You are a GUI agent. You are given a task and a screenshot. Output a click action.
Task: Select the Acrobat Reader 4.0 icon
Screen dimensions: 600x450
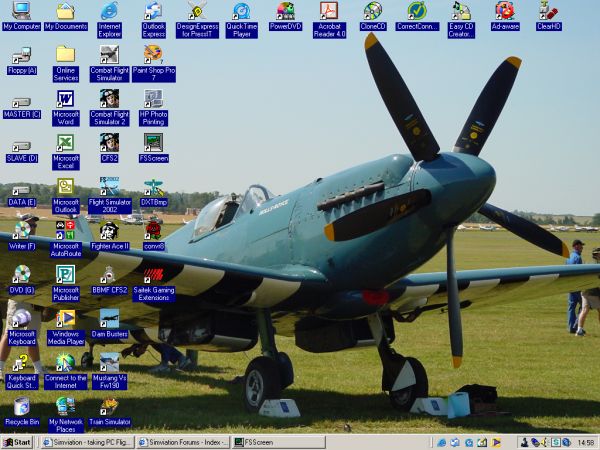pyautogui.click(x=329, y=11)
